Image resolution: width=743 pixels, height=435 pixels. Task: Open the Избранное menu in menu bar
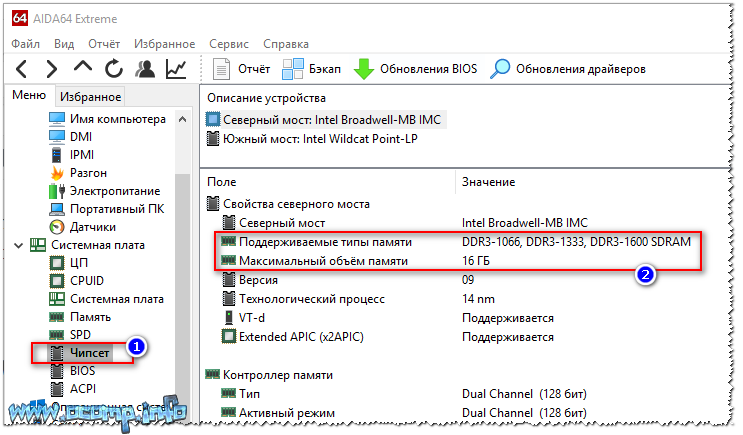164,44
